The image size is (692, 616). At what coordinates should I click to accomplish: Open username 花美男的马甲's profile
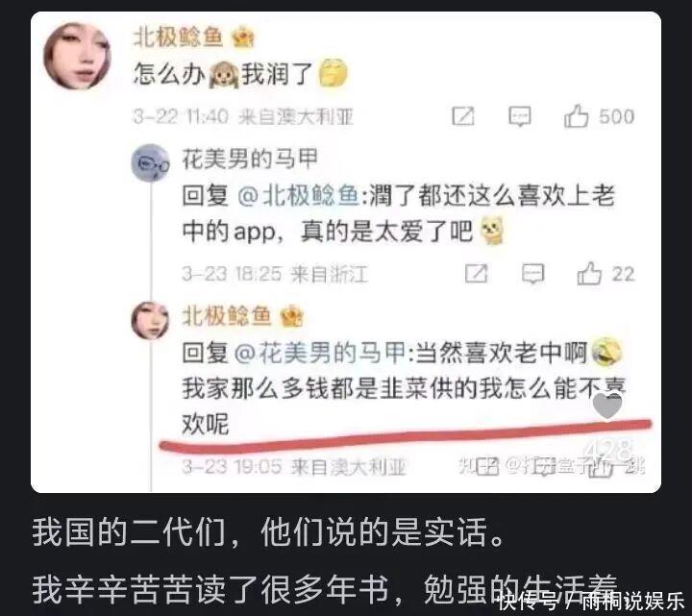249,159
